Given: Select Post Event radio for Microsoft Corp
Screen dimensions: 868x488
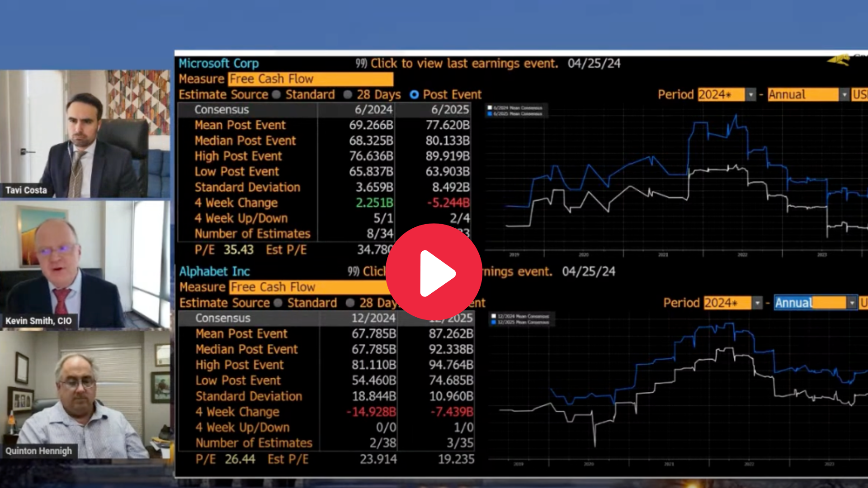Looking at the screenshot, I should (x=414, y=95).
